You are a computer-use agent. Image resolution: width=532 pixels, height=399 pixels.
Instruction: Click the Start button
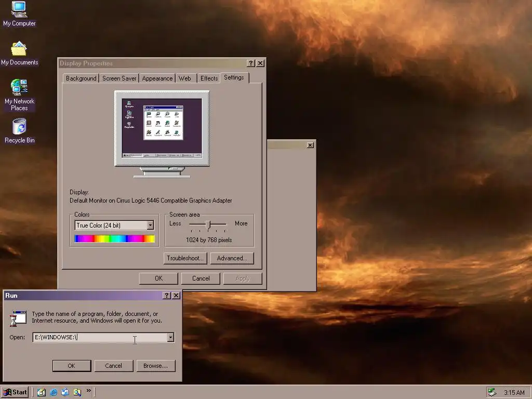pyautogui.click(x=14, y=392)
